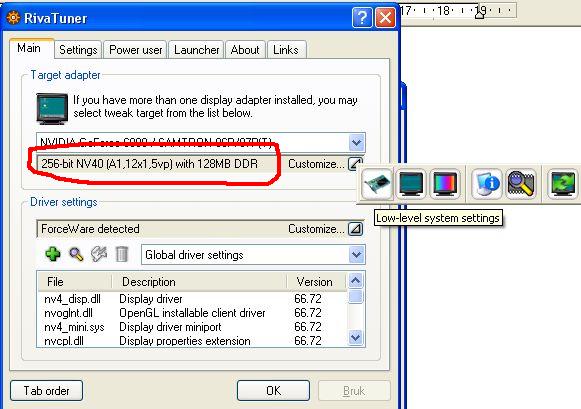Add preset with green plus icon
Screen dimensions: 581x409
[x=53, y=254]
